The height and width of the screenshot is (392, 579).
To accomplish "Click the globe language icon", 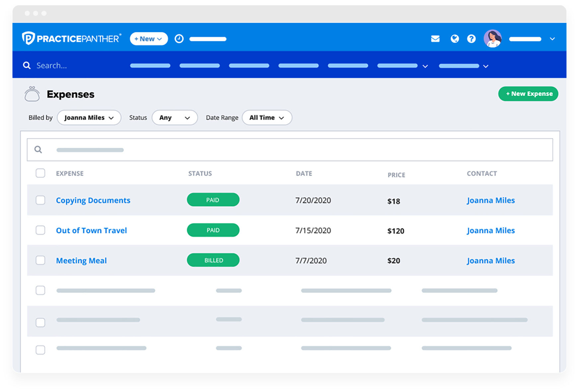I will click(455, 39).
